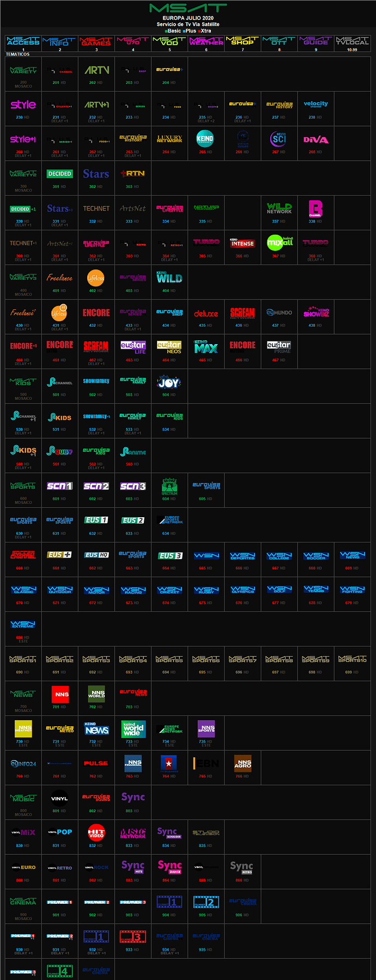Screen dimensions: 376x980
Task: Open the WILD Network logo on 337
Action: [x=279, y=208]
